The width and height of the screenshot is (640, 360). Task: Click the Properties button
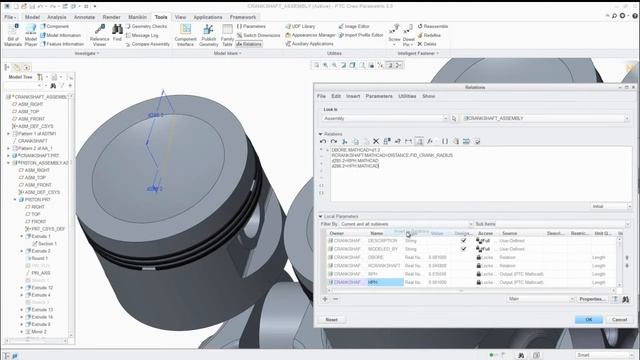592,299
